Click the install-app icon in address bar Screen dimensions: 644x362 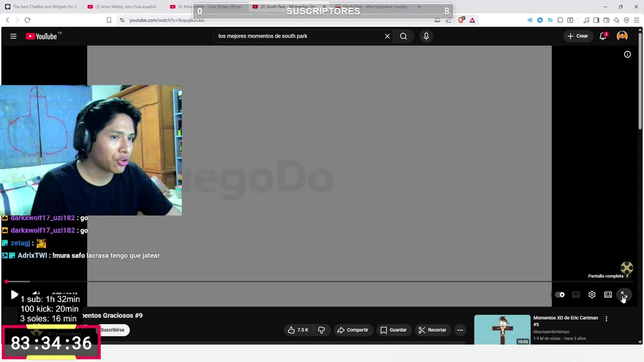(x=437, y=20)
